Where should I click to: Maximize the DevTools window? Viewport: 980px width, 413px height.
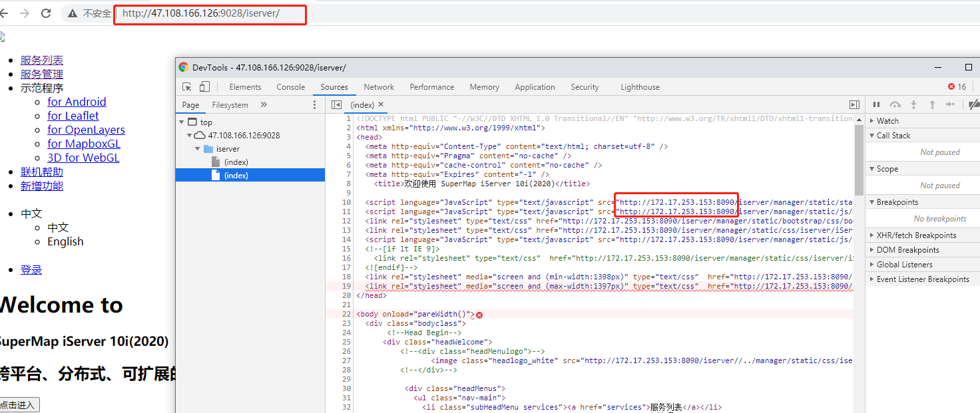pos(969,67)
